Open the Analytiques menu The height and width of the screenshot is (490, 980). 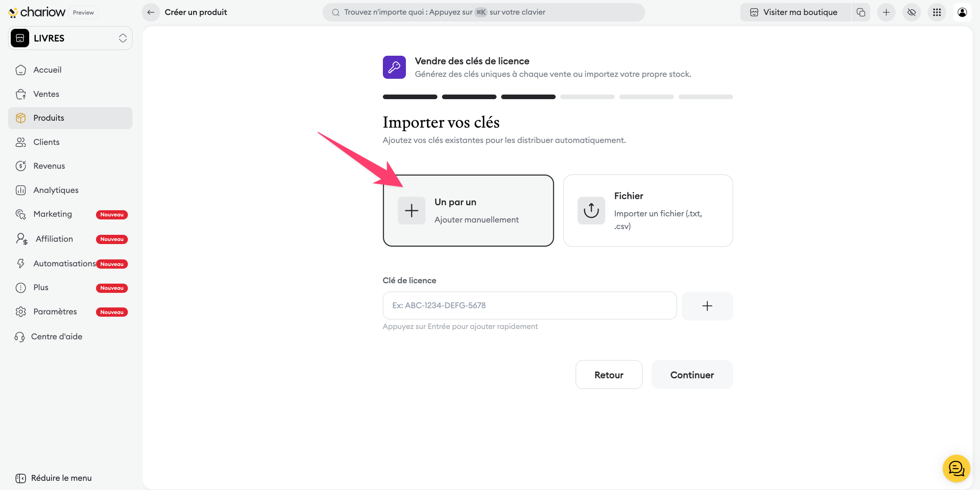56,190
